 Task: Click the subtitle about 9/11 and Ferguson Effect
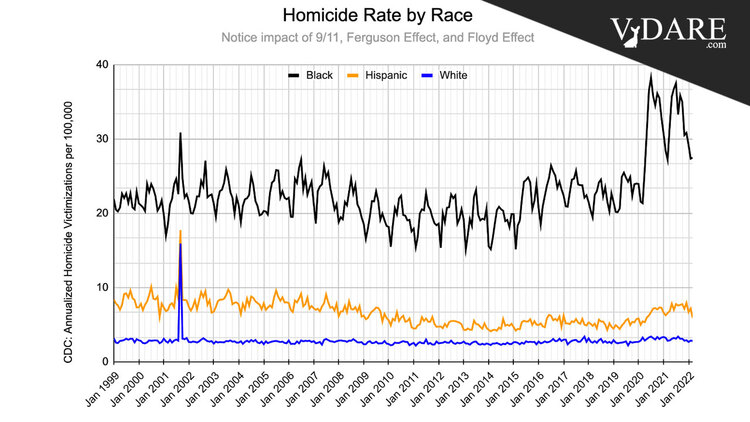coord(377,37)
